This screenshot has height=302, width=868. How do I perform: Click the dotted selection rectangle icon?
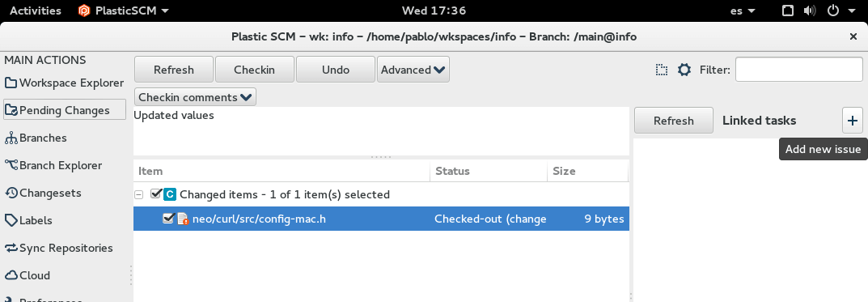662,70
